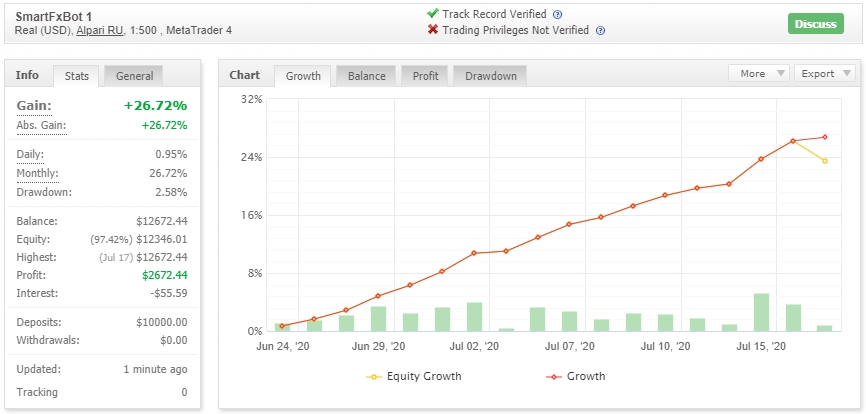Open the Discuss button
866x414 pixels.
816,24
